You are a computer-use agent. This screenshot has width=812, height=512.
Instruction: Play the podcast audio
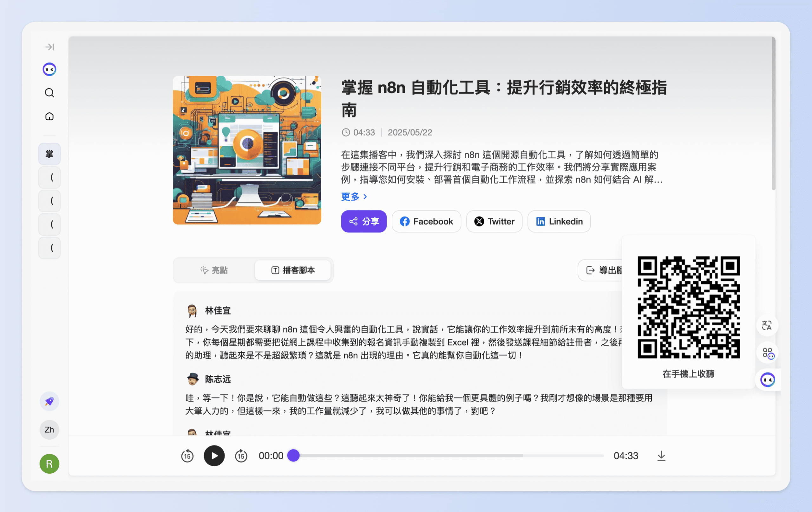point(214,456)
